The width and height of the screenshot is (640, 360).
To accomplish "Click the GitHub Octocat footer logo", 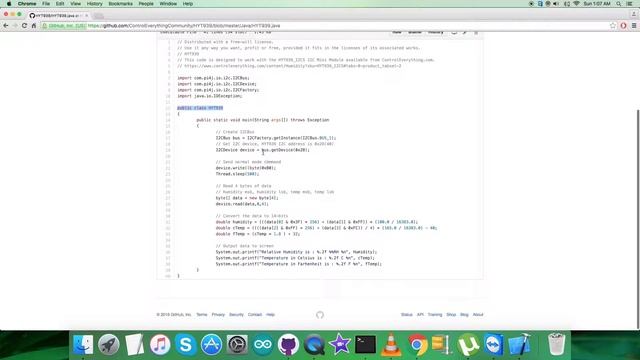I will point(320,315).
